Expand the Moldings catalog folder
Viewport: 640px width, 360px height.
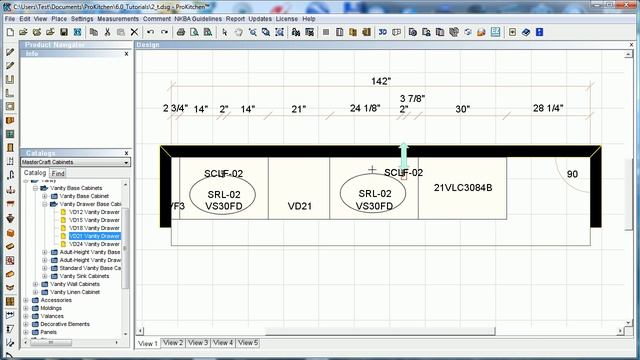click(x=26, y=308)
